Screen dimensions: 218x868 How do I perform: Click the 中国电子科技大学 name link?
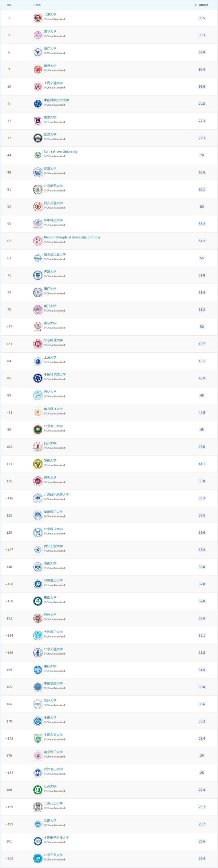56,837
